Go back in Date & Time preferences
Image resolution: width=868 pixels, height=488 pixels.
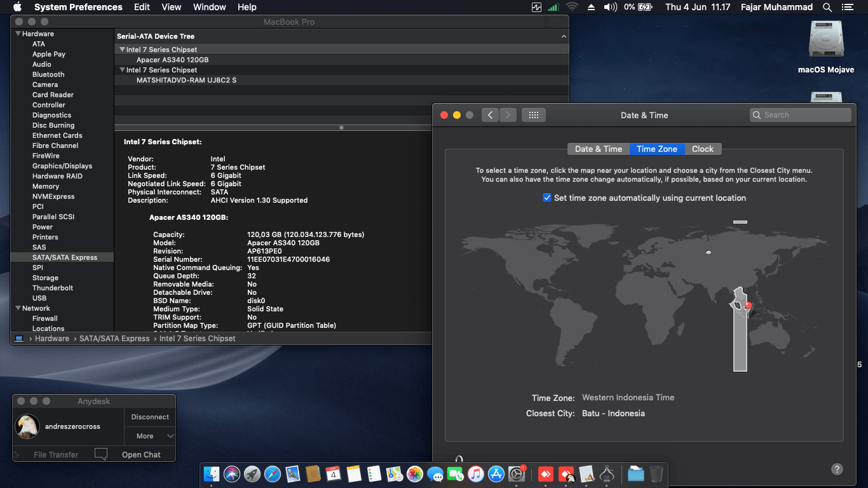click(490, 115)
